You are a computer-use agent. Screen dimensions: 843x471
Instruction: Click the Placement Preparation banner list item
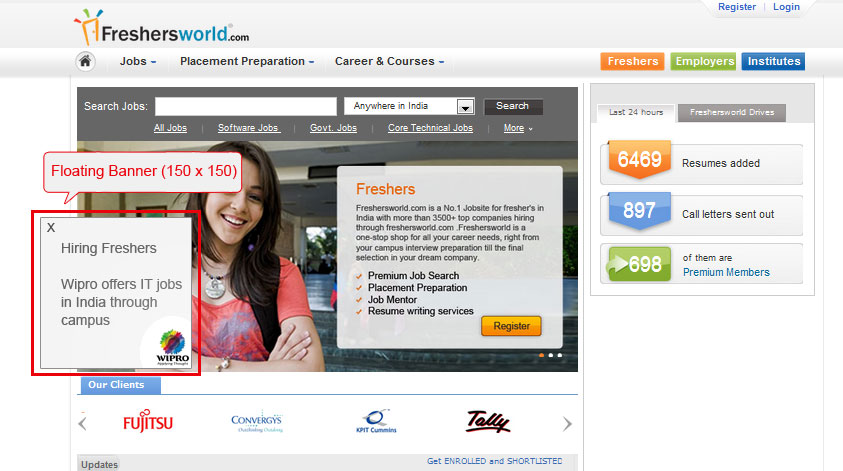click(417, 288)
